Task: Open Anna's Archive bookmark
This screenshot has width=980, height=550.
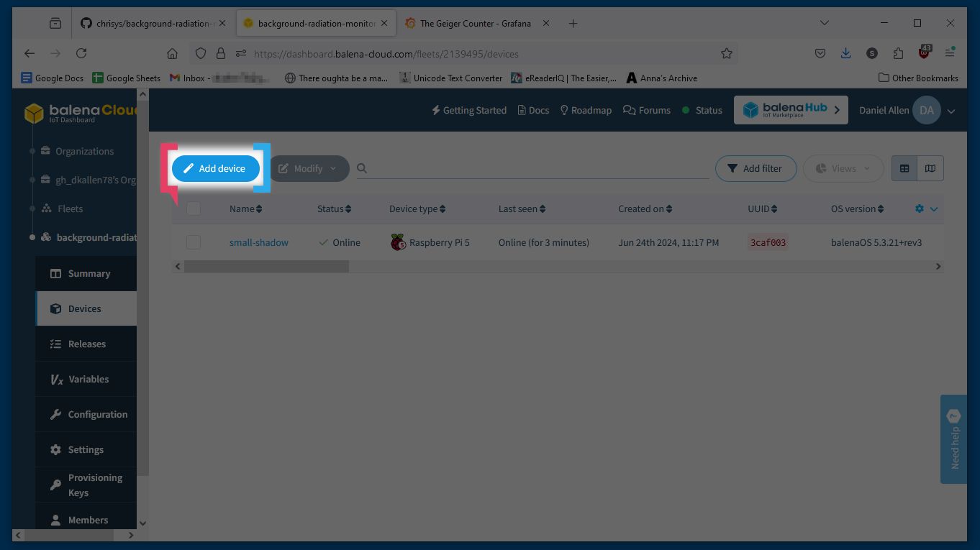Action: pyautogui.click(x=662, y=78)
